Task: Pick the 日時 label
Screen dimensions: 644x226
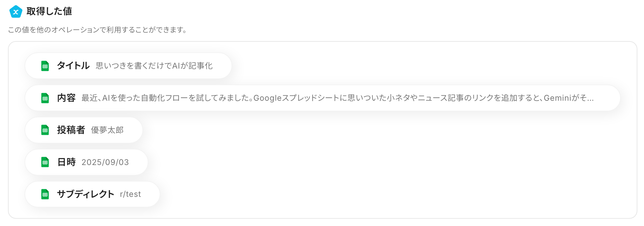Action: 66,162
